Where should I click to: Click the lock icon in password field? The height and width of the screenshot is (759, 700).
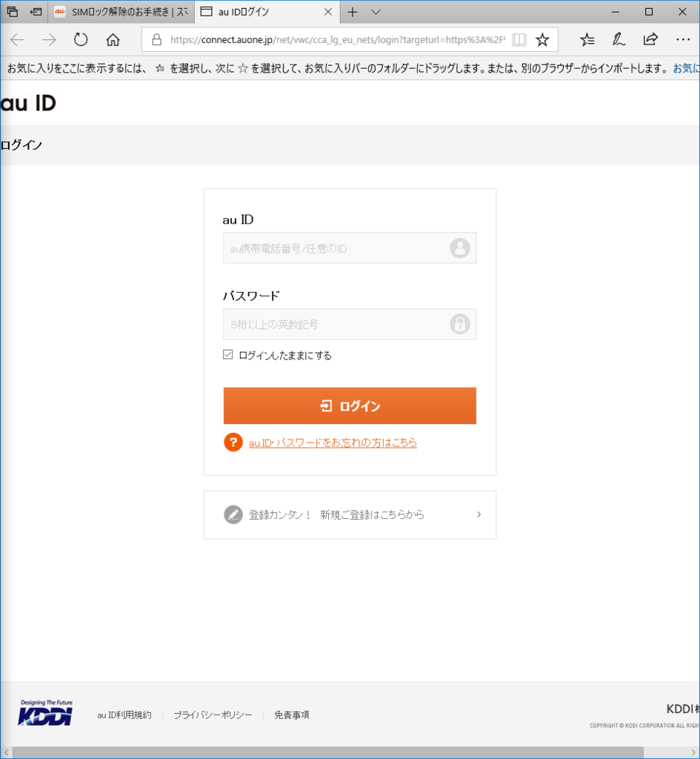pos(459,324)
